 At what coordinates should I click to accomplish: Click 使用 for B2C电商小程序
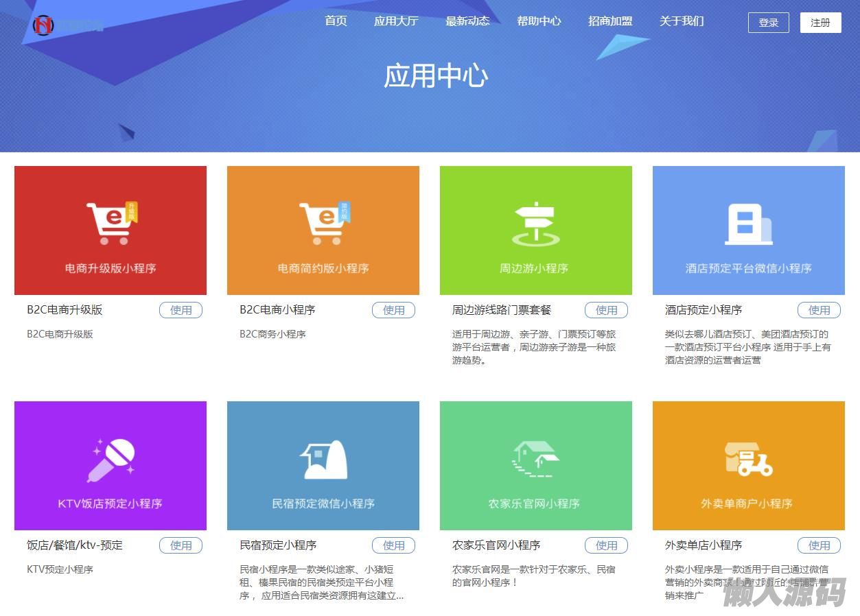pos(394,310)
